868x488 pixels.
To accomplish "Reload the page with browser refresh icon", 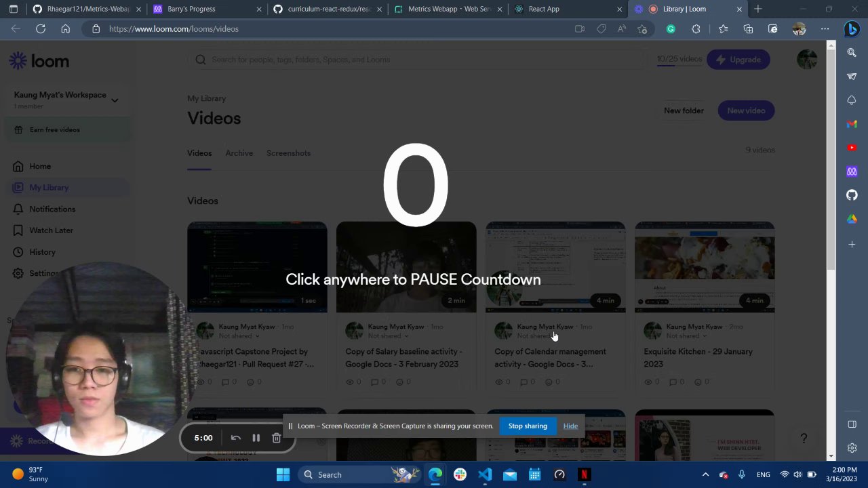I will [41, 28].
